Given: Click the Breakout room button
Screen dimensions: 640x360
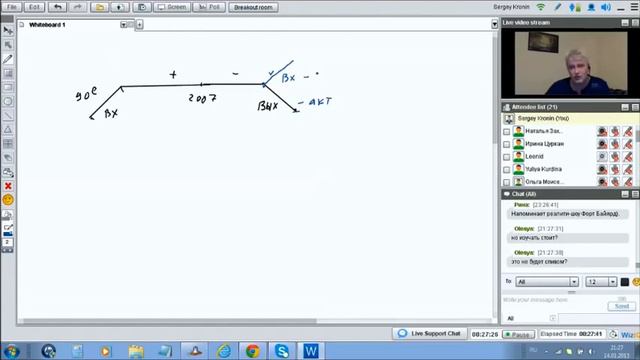Looking at the screenshot, I should click(x=253, y=7).
